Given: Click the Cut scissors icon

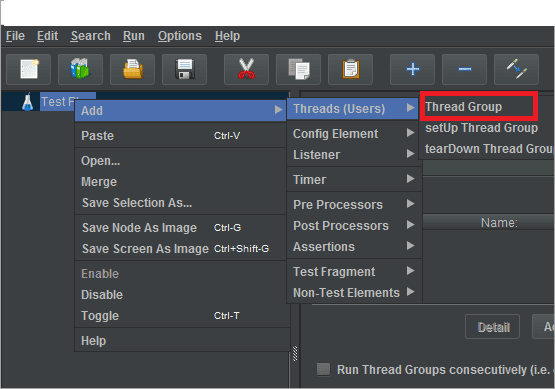Looking at the screenshot, I should [246, 69].
